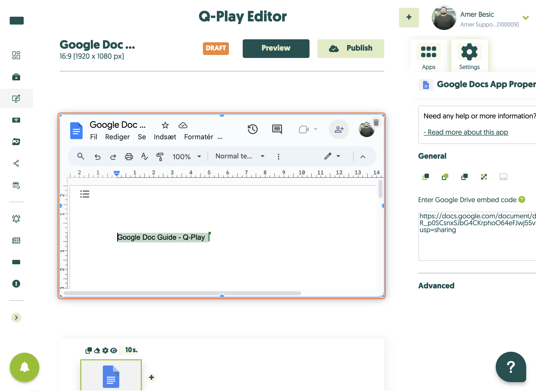The width and height of the screenshot is (536, 392).
Task: Switch to the Apps tab
Action: pyautogui.click(x=429, y=56)
